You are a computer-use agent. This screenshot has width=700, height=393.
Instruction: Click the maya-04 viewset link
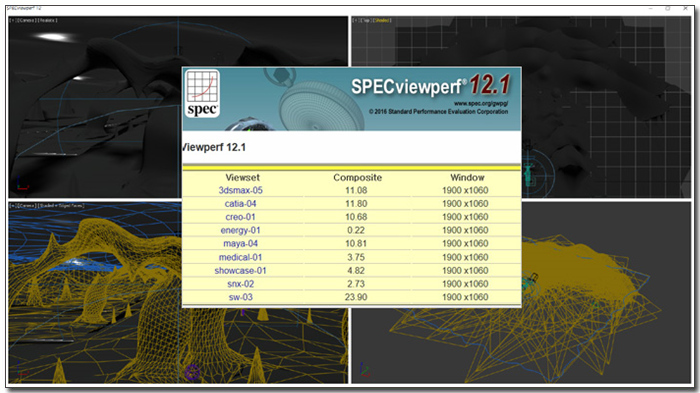[240, 244]
